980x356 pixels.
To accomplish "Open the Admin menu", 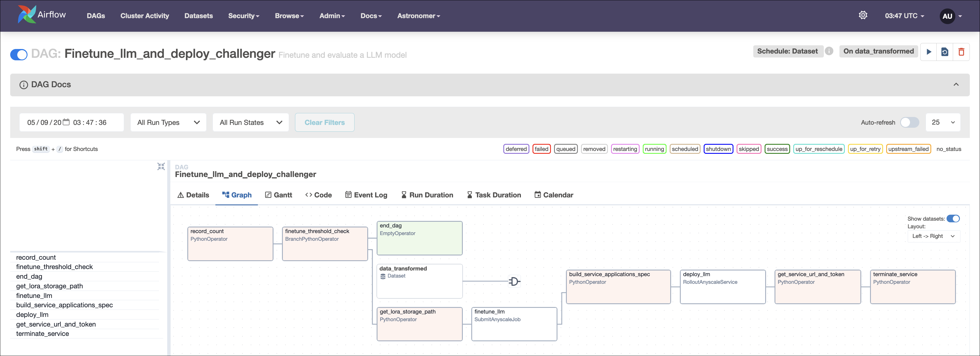I will pyautogui.click(x=332, y=16).
